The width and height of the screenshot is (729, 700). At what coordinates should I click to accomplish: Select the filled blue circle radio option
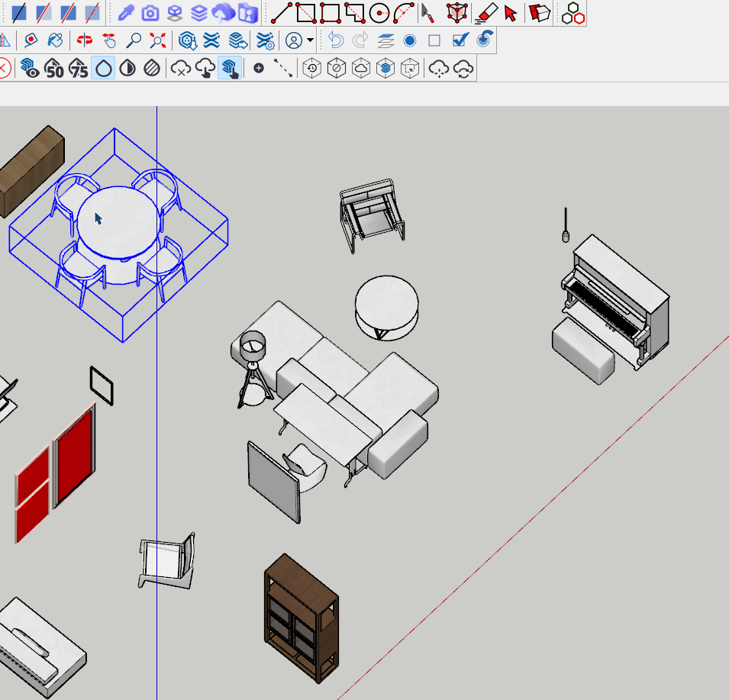pyautogui.click(x=410, y=40)
